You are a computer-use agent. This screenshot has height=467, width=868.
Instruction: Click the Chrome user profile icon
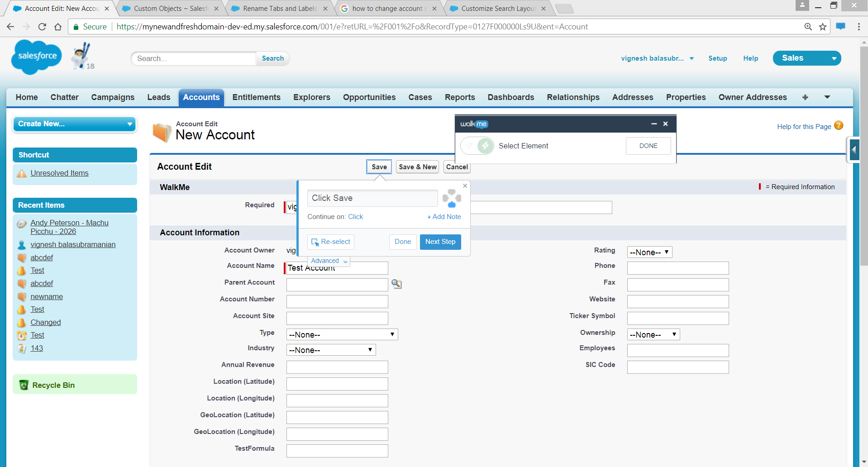pos(802,5)
